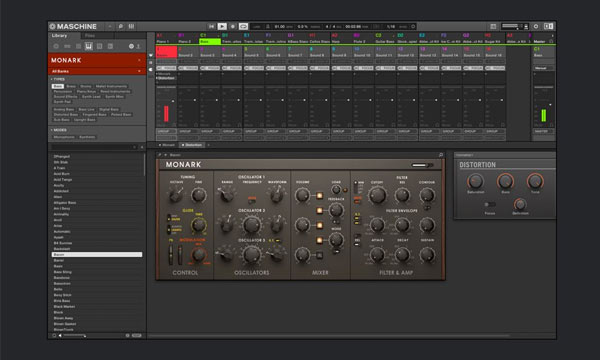Click the top plug-in icon beside the mixer
Screen dimensions: 600x360
click(151, 55)
